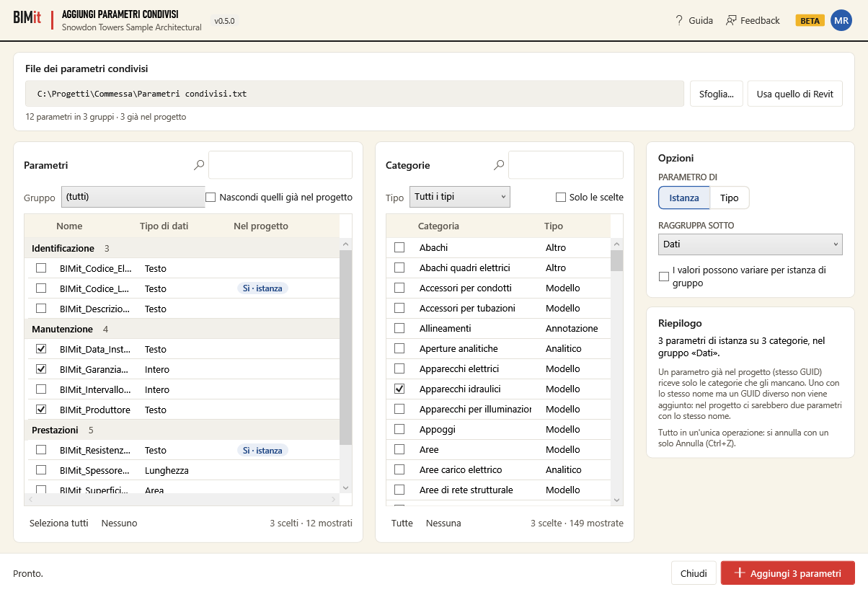Switch the parameter mode to Istanza
Image resolution: width=868 pixels, height=592 pixels.
click(x=684, y=198)
